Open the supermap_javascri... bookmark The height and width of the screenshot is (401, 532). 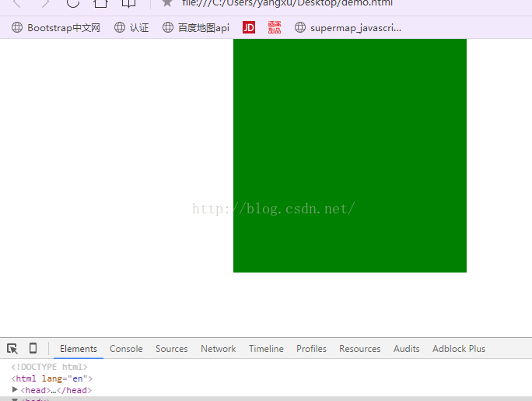[x=348, y=27]
